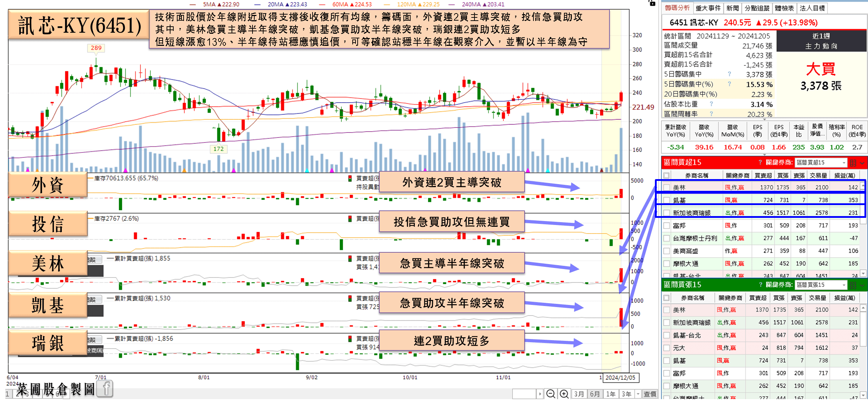Check 凱基-台北 row in 區間買張15 table
The width and height of the screenshot is (868, 408).
pyautogui.click(x=667, y=335)
